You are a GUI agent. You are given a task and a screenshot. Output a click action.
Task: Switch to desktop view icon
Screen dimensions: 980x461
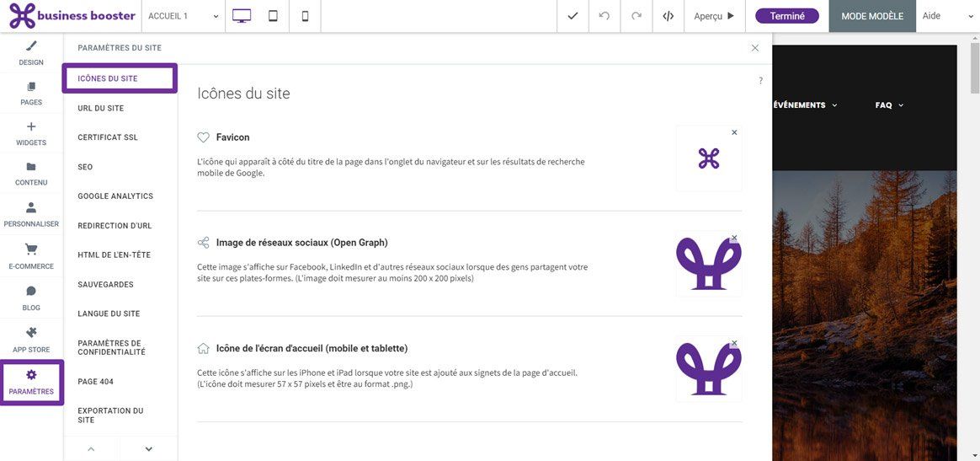[242, 16]
